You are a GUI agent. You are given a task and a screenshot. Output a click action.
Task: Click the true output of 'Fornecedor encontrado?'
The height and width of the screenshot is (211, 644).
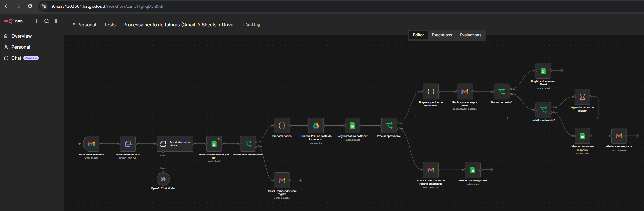[x=256, y=141]
